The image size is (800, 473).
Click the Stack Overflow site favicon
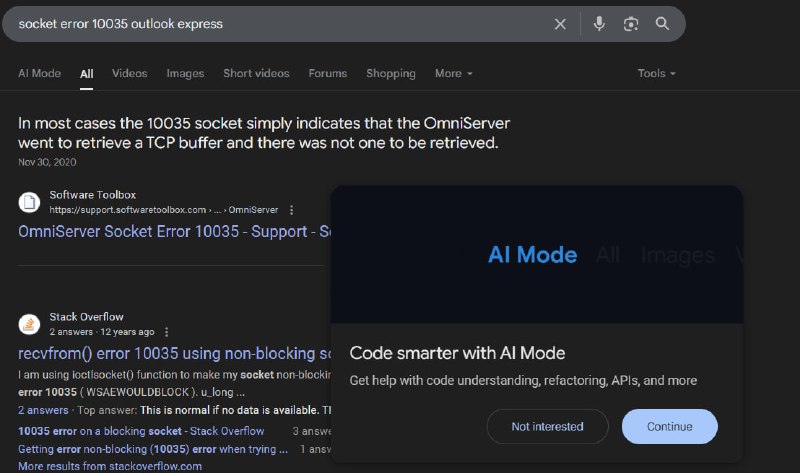pyautogui.click(x=29, y=324)
